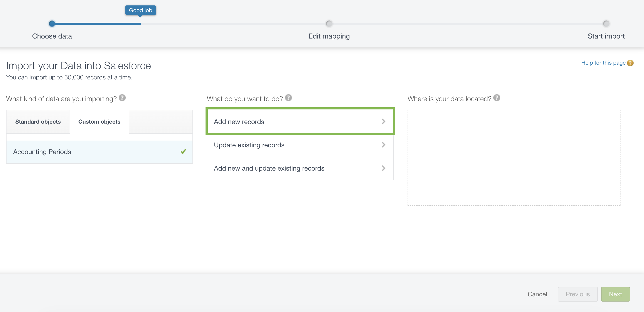Click the 'Start import' step marker
644x312 pixels.
coord(606,24)
